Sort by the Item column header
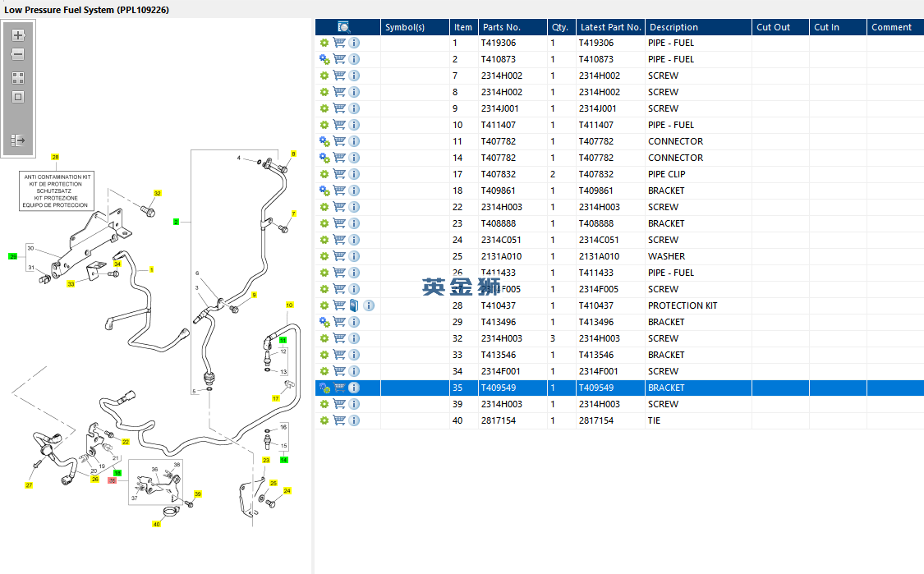The width and height of the screenshot is (924, 574). tap(464, 27)
